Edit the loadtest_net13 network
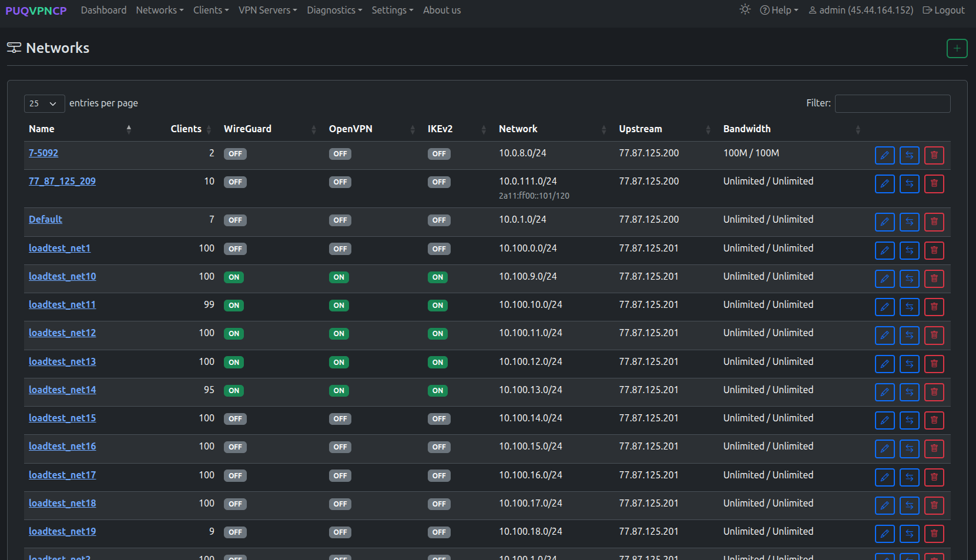Viewport: 976px width, 560px height. coord(884,364)
